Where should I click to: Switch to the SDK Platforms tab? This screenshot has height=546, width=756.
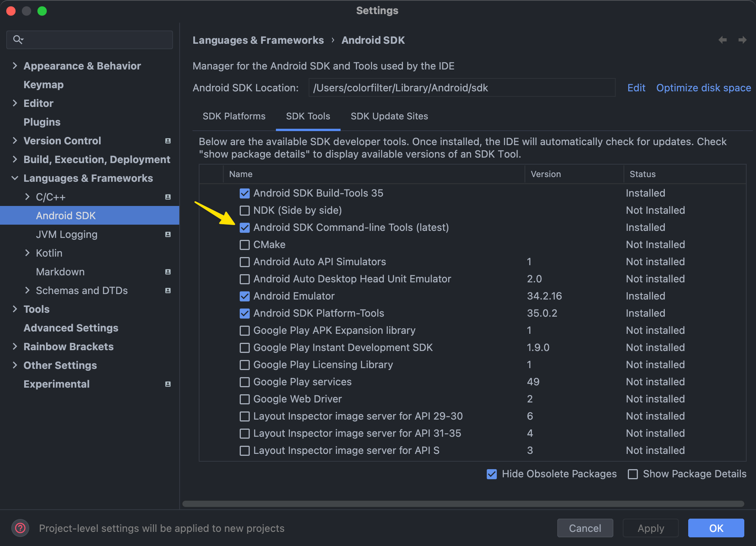click(x=234, y=116)
